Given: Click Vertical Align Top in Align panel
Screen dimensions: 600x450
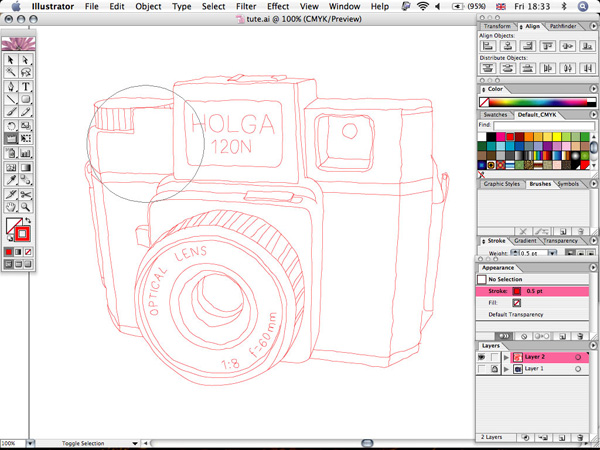Looking at the screenshot, I should coord(548,46).
